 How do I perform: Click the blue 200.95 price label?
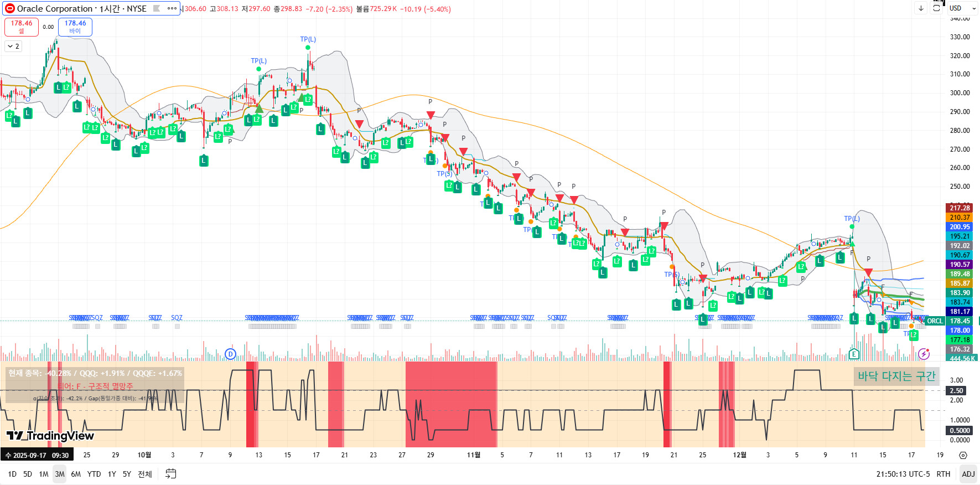point(960,227)
